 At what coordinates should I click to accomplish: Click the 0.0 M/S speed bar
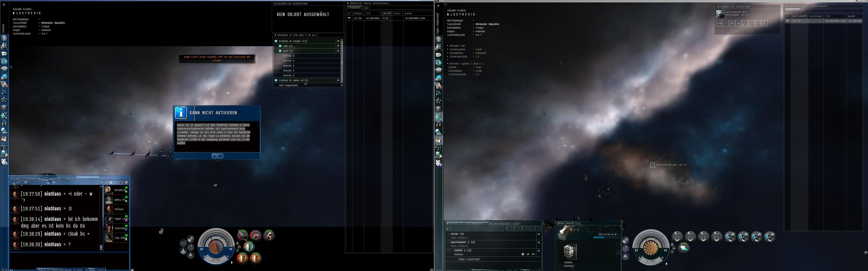[x=216, y=260]
